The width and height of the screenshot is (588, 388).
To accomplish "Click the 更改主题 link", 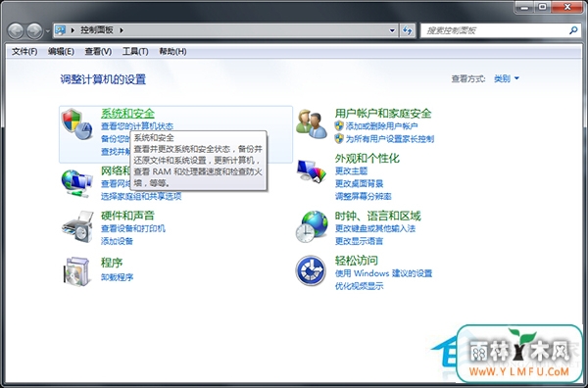I will [x=351, y=170].
